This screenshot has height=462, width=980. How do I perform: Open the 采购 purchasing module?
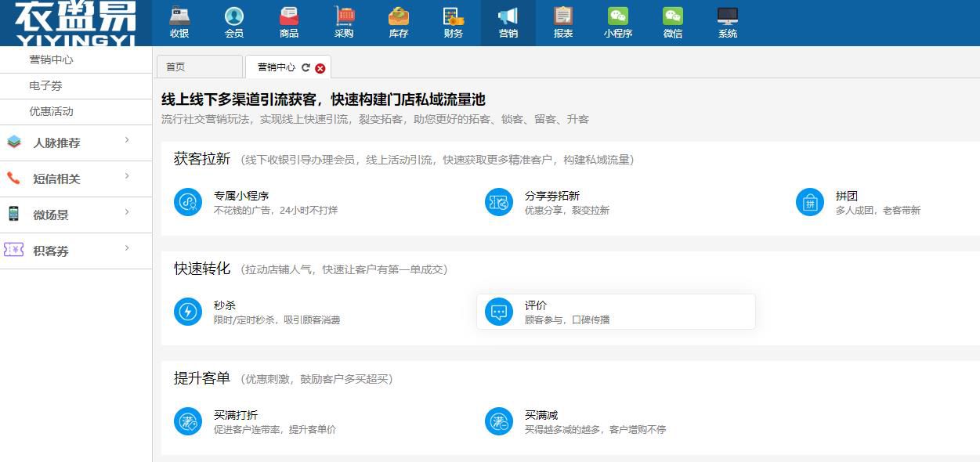click(x=343, y=23)
